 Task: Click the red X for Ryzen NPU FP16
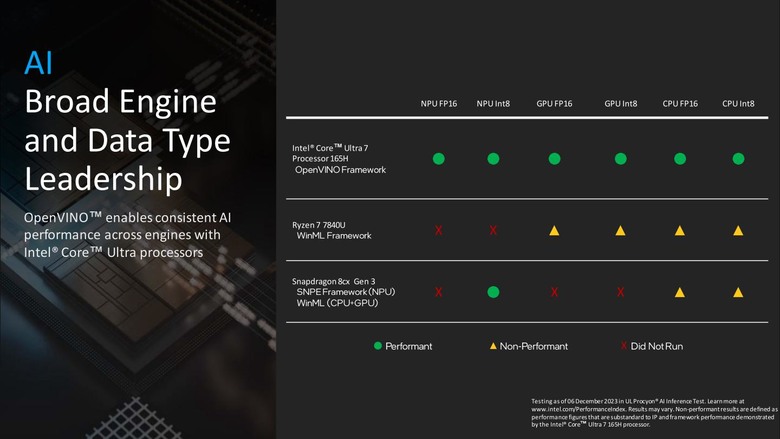(438, 230)
